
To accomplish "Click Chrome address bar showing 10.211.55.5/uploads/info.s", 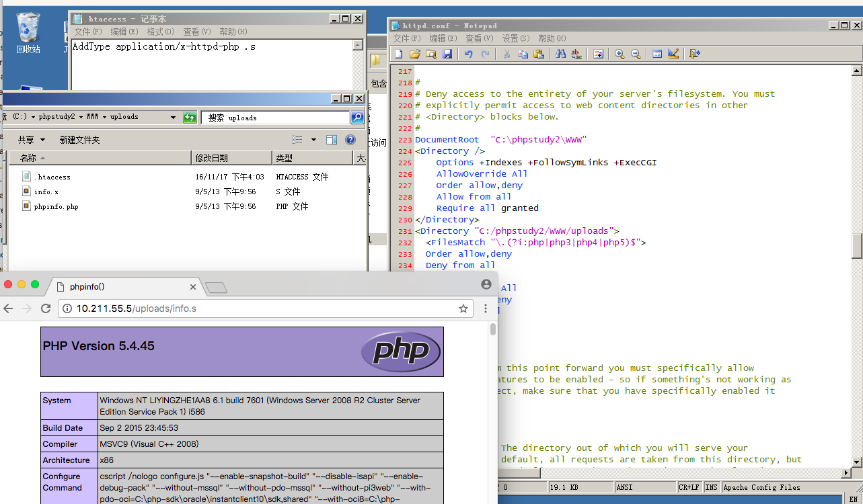I will [266, 308].
